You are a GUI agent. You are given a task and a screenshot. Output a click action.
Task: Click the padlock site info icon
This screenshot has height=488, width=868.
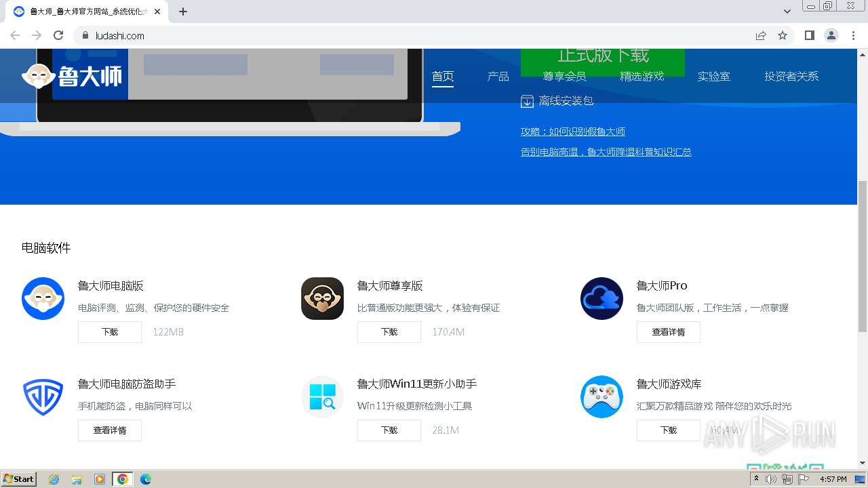85,35
